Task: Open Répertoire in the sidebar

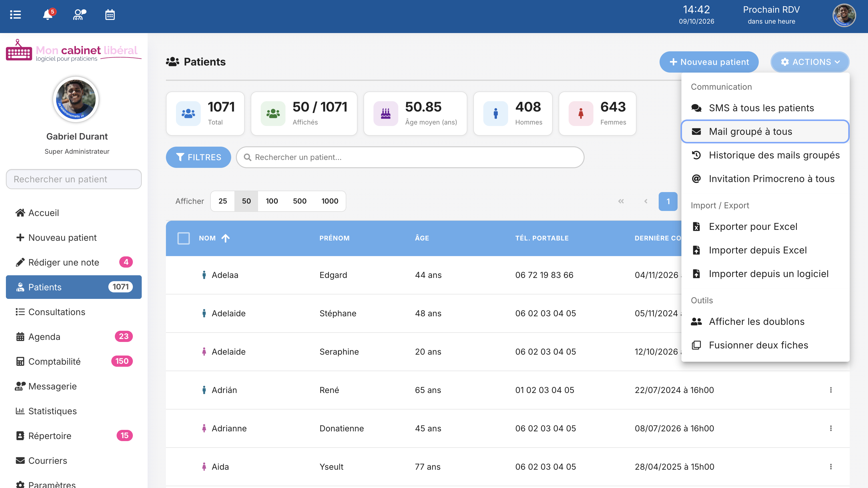Action: [74, 435]
